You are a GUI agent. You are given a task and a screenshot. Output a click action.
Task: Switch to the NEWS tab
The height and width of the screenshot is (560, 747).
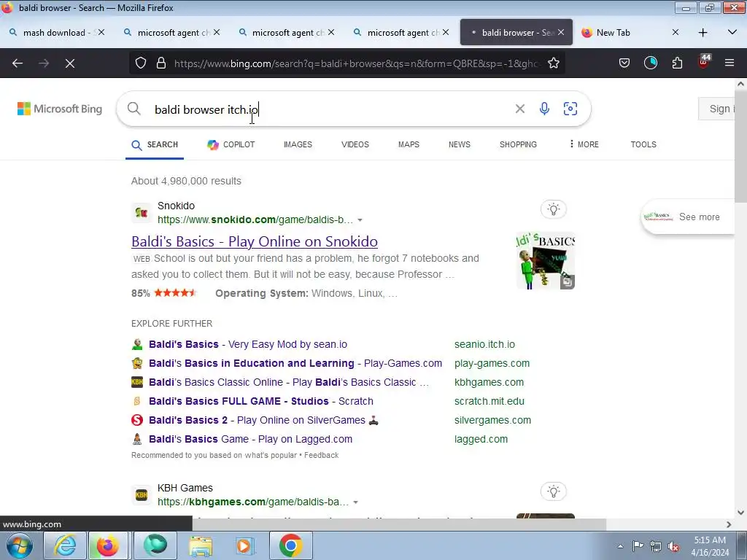(x=460, y=145)
